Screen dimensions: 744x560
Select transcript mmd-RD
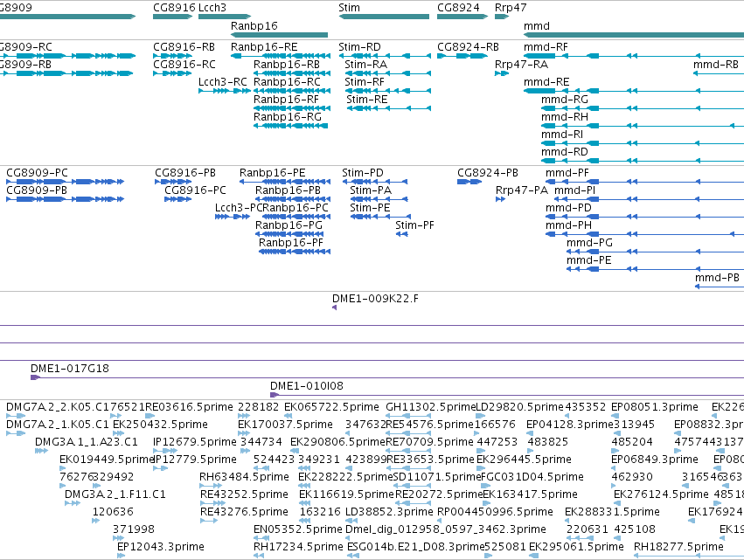[643, 162]
